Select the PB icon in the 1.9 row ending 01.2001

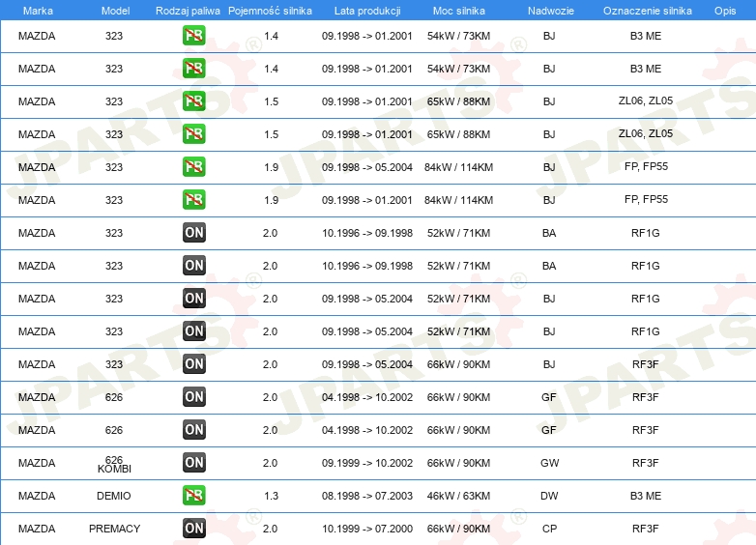pos(193,199)
